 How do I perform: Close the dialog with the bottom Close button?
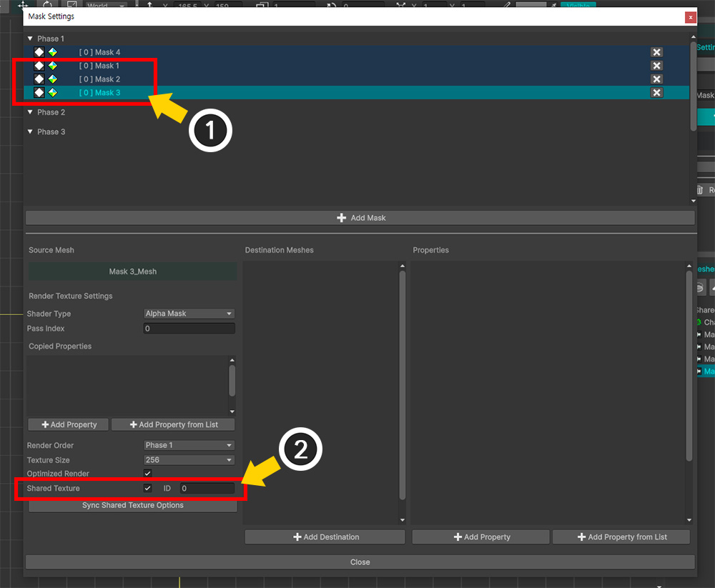pyautogui.click(x=360, y=562)
